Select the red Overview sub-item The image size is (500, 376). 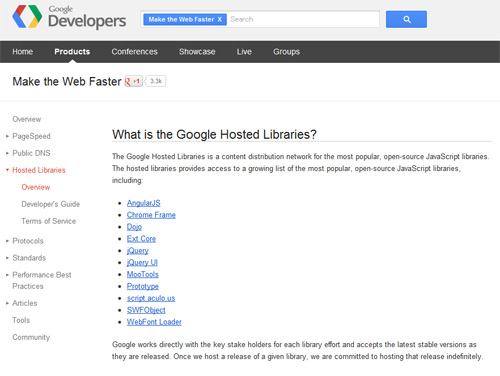[36, 187]
